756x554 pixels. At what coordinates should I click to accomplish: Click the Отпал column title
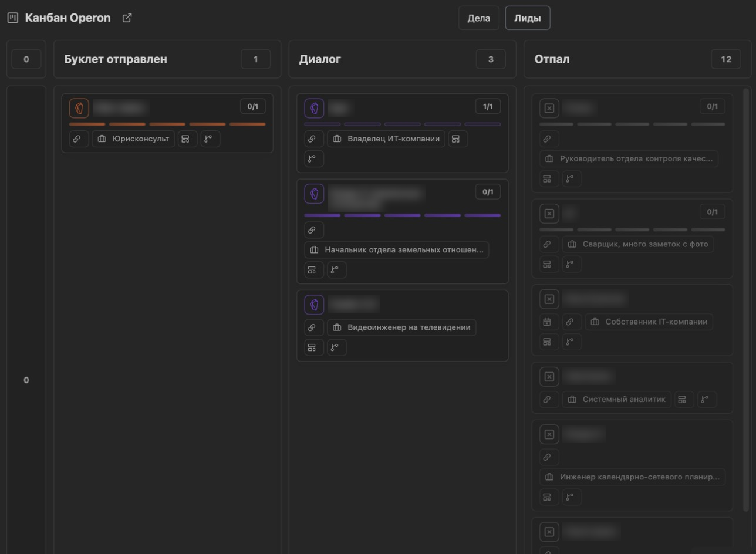552,59
